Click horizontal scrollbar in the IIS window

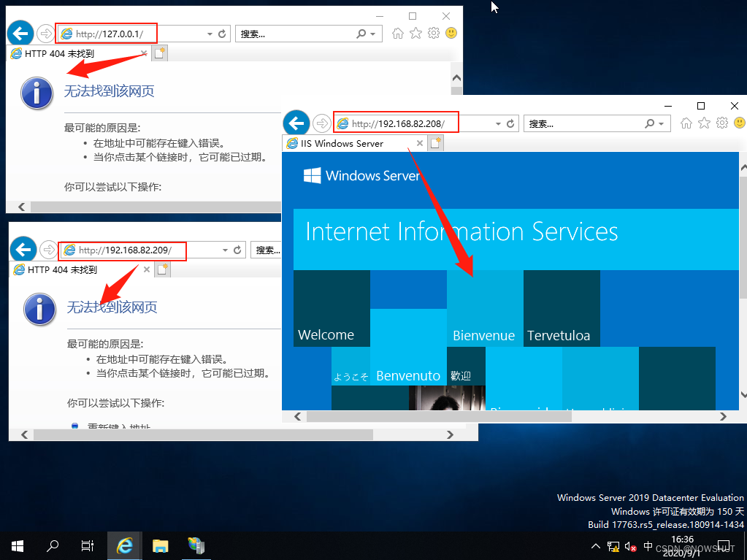pos(438,416)
